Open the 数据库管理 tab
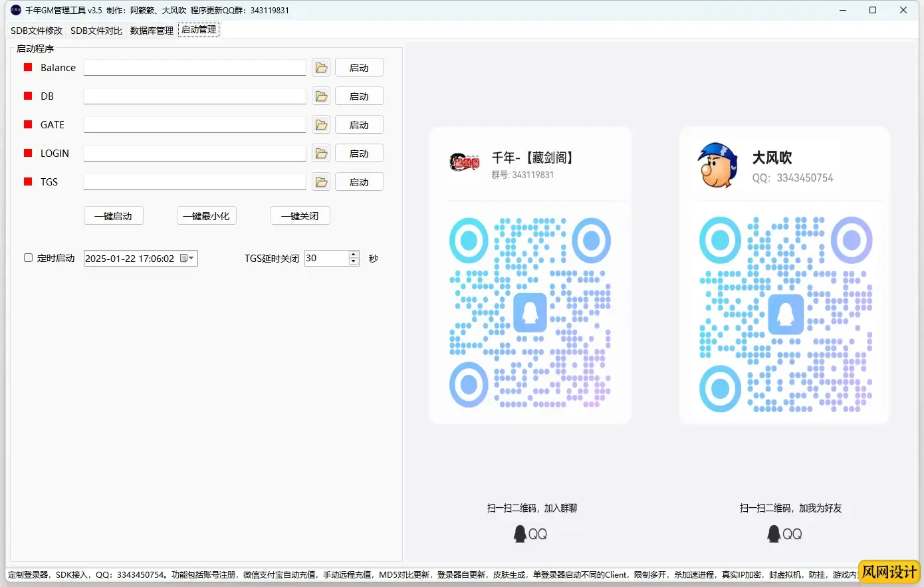The height and width of the screenshot is (587, 924). [x=152, y=31]
